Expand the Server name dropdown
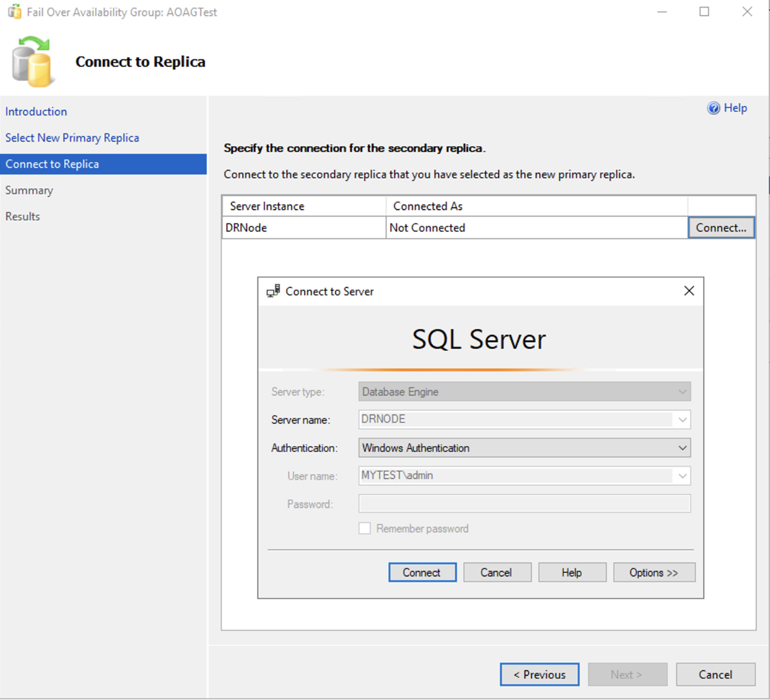Image resolution: width=770 pixels, height=700 pixels. [682, 420]
